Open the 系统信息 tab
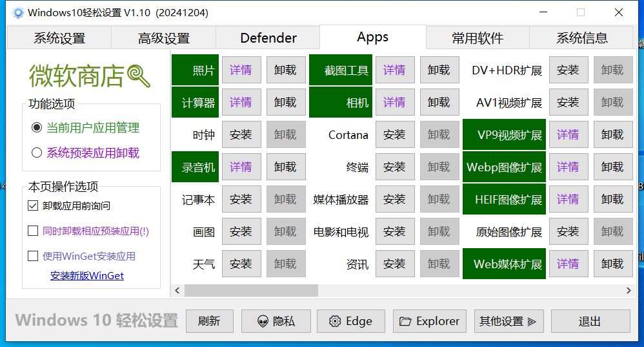The height and width of the screenshot is (347, 644). (581, 38)
